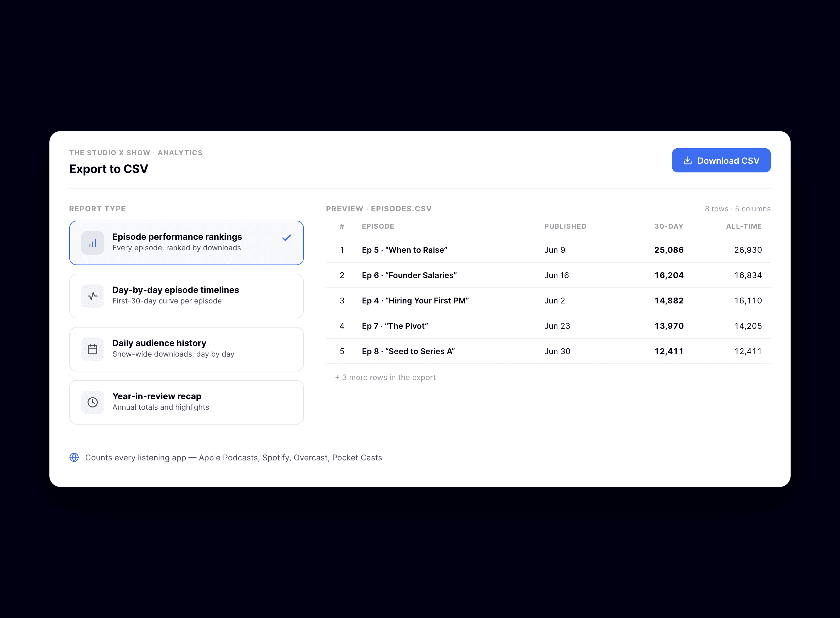Screen dimensions: 840x618
Task: Click the # column header
Action: (x=342, y=226)
